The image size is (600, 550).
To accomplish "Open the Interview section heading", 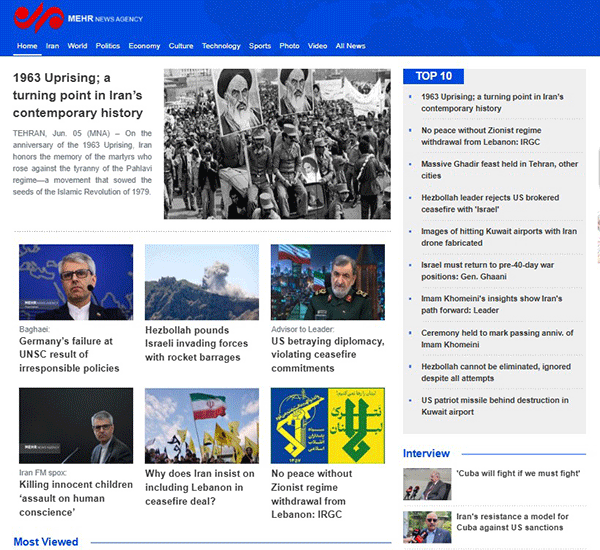I will (426, 453).
